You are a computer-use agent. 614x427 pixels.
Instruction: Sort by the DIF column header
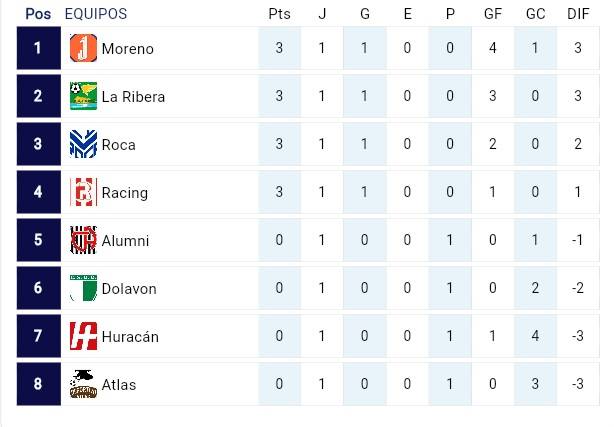(578, 14)
